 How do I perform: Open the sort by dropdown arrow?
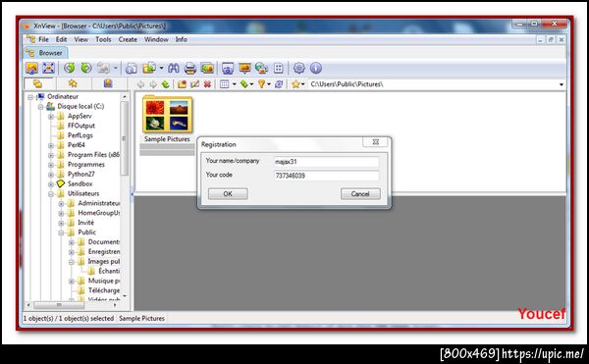[x=251, y=84]
